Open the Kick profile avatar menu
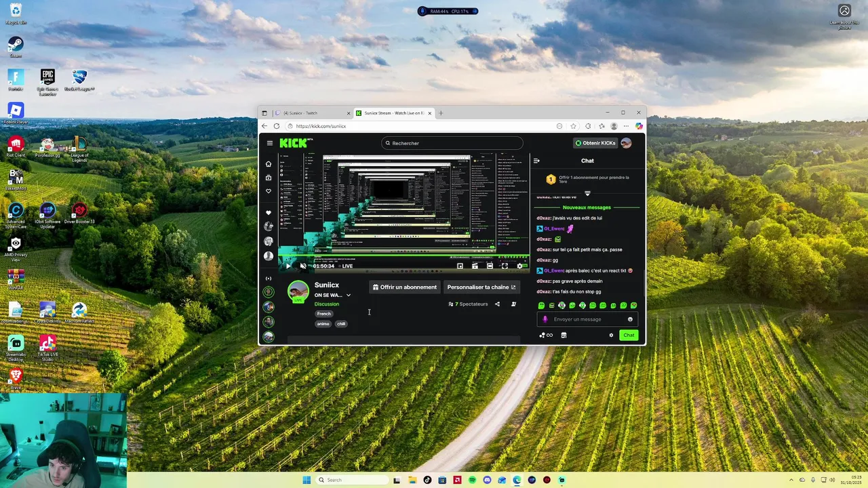Image resolution: width=868 pixels, height=488 pixels. point(626,143)
